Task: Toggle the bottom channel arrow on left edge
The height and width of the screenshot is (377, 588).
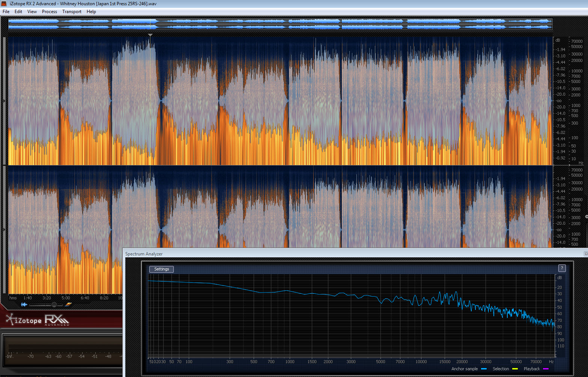Action: [x=4, y=229]
